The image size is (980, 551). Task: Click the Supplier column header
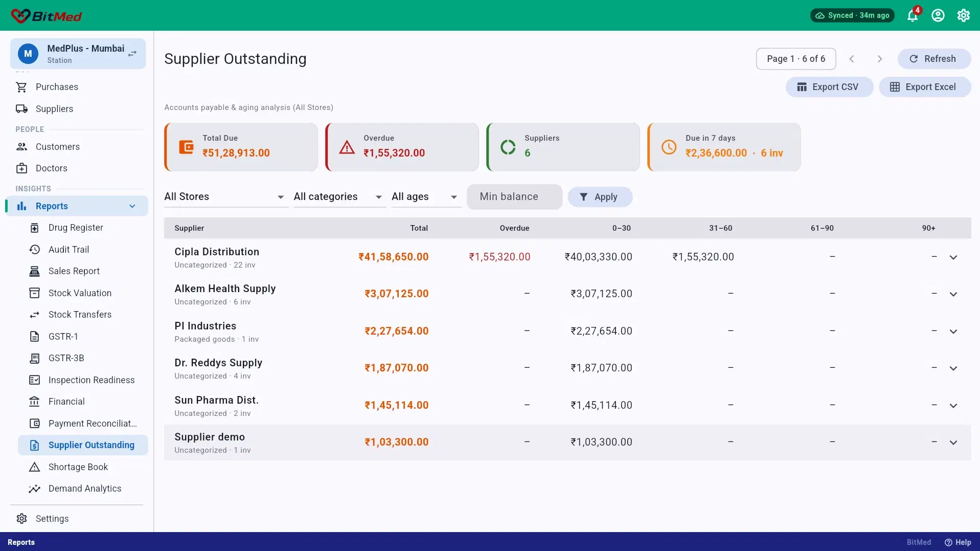pos(189,228)
